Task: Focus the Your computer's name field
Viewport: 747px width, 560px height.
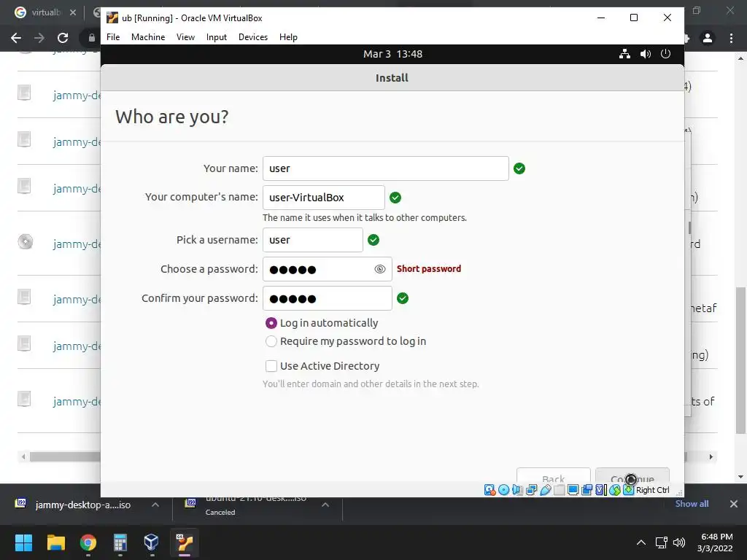Action: point(323,198)
